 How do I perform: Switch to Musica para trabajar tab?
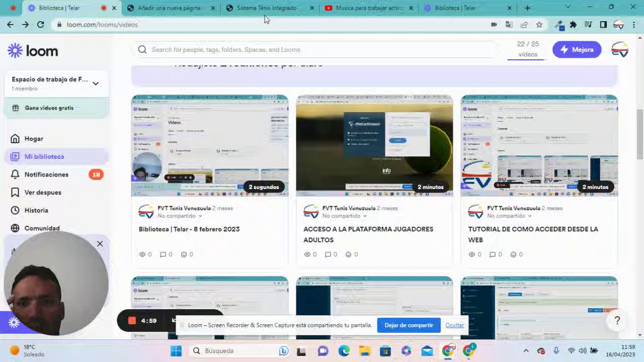[368, 8]
